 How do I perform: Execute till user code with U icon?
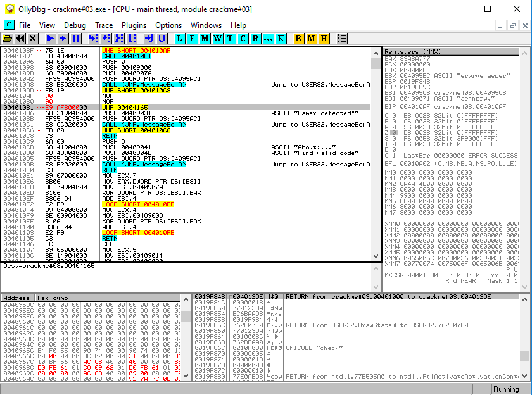162,39
